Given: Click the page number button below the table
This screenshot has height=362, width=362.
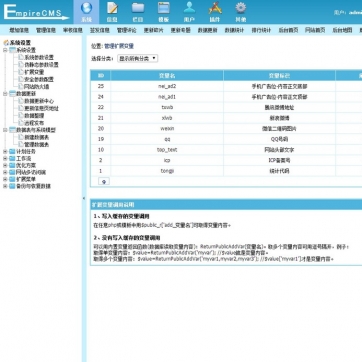Looking at the screenshot, I should coord(104,181).
